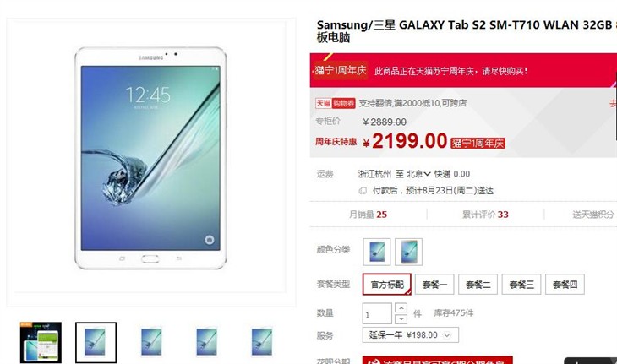The image size is (617, 364).
Task: Expand the 北京 destination city dropdown
Action: coord(418,174)
